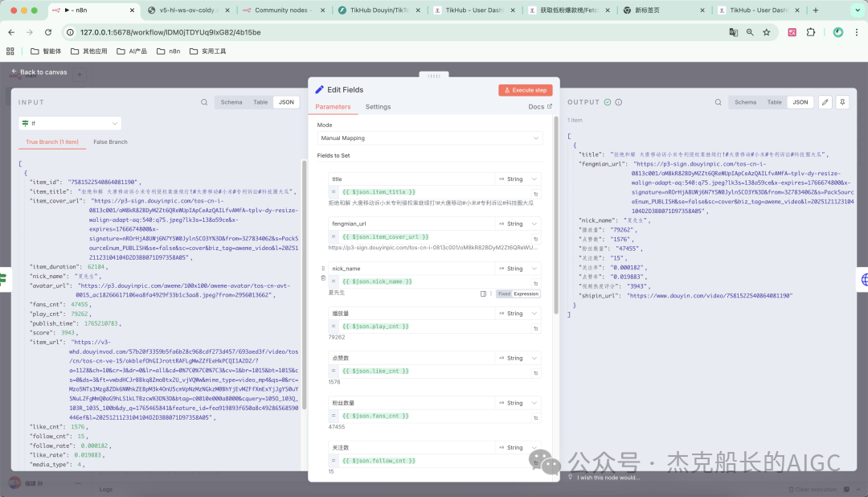Edit the title field name input
The image size is (868, 497).
pos(411,179)
